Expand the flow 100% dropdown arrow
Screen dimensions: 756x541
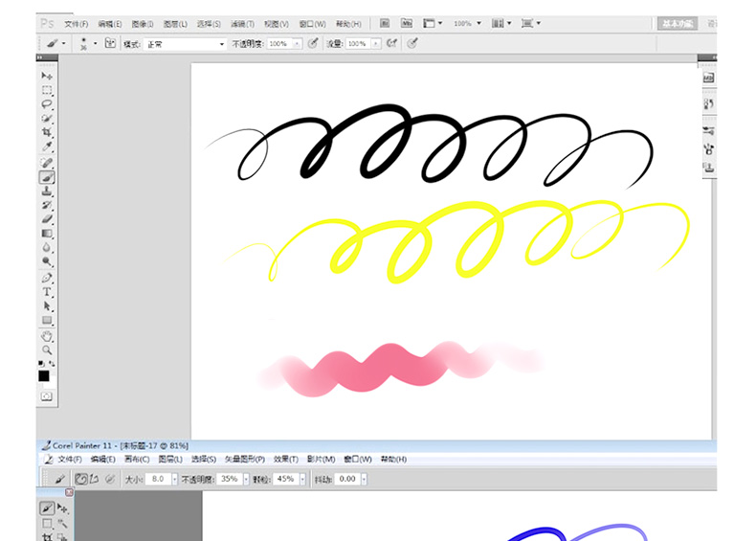point(375,44)
